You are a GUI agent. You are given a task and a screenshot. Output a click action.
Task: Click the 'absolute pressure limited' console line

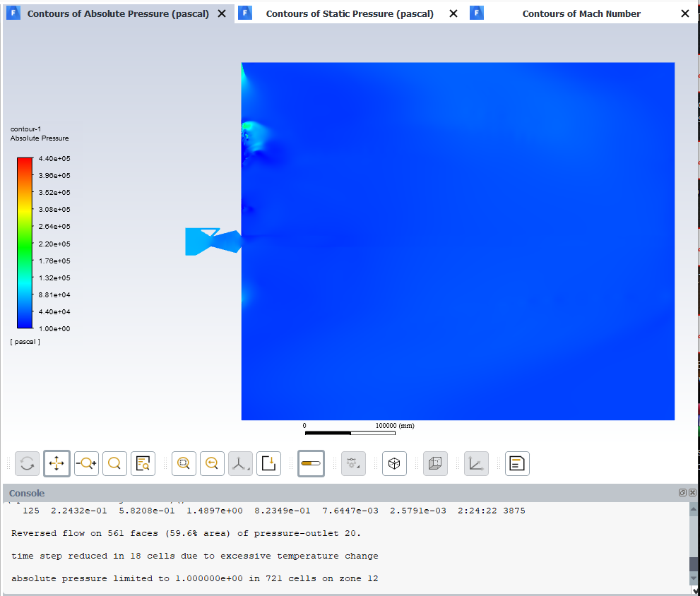point(195,578)
